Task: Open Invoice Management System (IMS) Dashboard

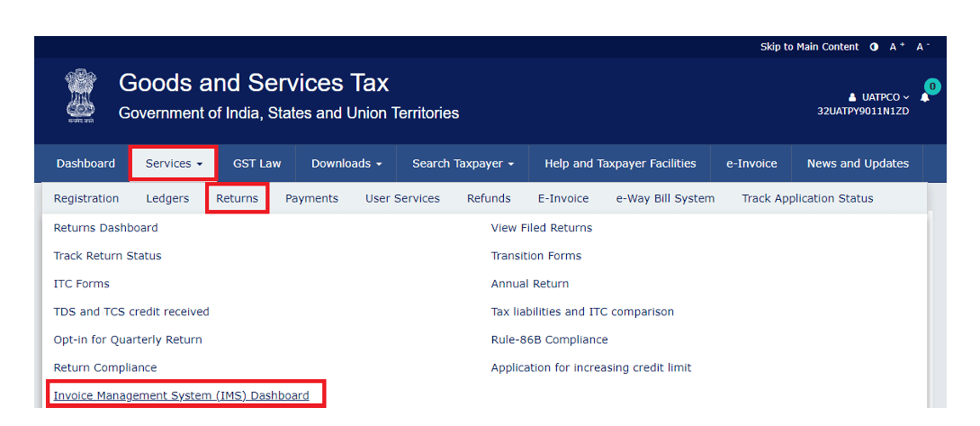Action: pyautogui.click(x=181, y=395)
